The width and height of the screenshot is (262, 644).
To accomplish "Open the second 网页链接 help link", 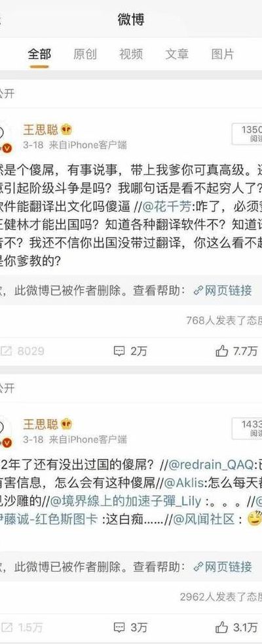I will tap(223, 568).
